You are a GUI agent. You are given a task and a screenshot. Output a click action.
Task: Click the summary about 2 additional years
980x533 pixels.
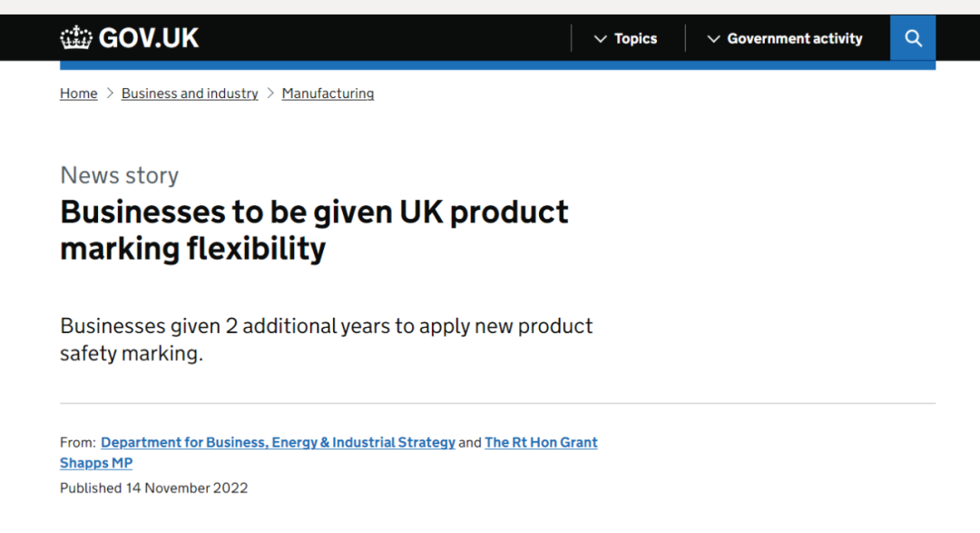(326, 339)
